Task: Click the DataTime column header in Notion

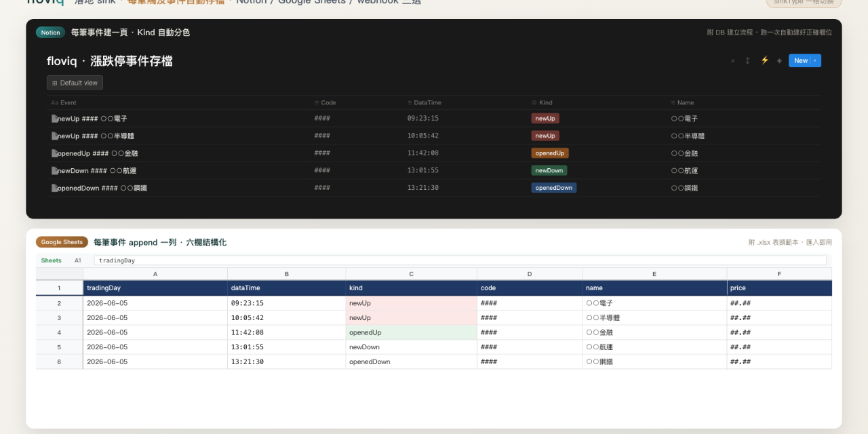Action: (425, 103)
